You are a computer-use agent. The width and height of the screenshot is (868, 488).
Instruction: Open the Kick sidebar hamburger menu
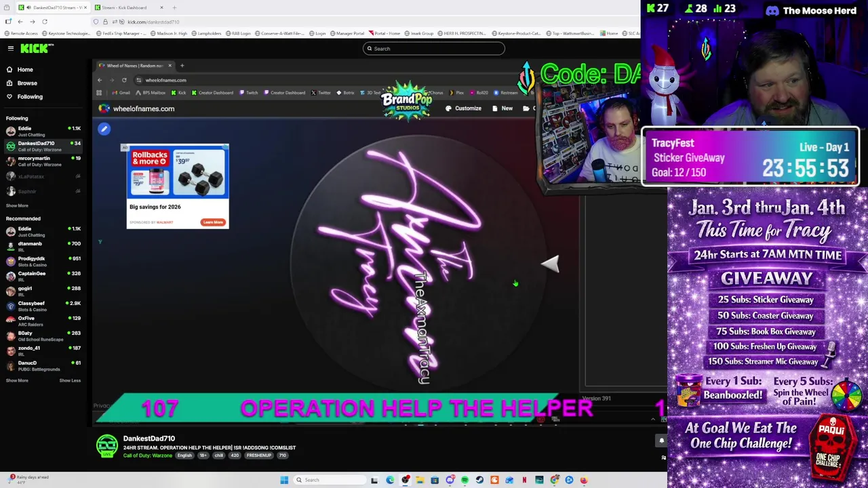pos(11,48)
